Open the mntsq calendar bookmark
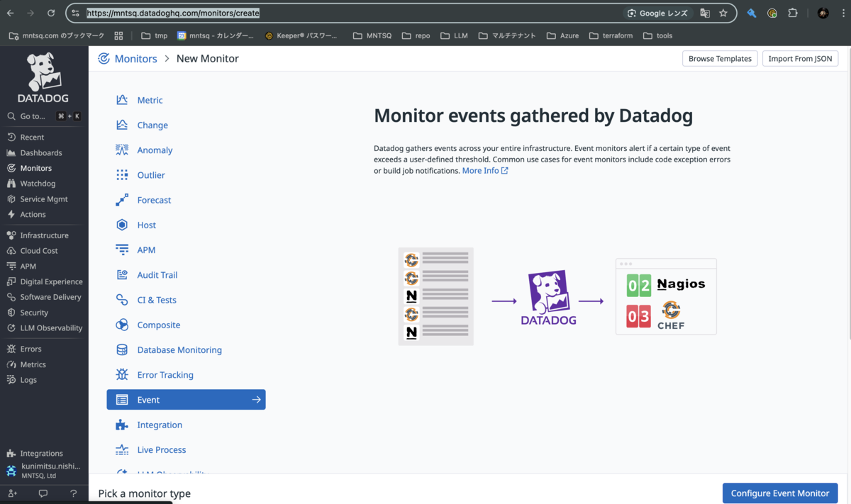The width and height of the screenshot is (851, 504). (216, 35)
